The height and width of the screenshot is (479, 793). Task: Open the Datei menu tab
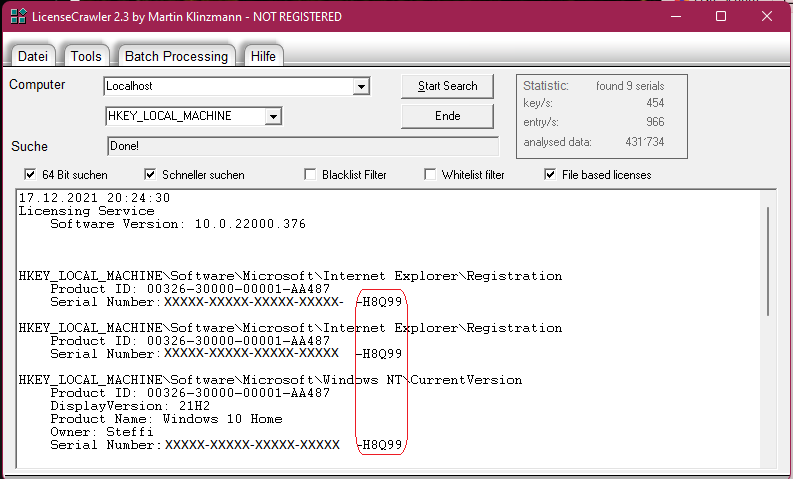click(32, 56)
